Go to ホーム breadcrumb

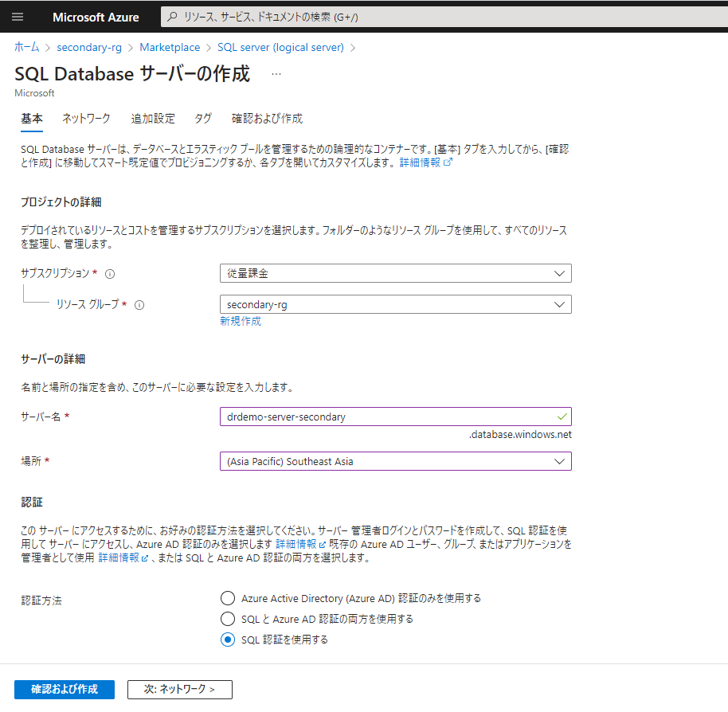26,47
